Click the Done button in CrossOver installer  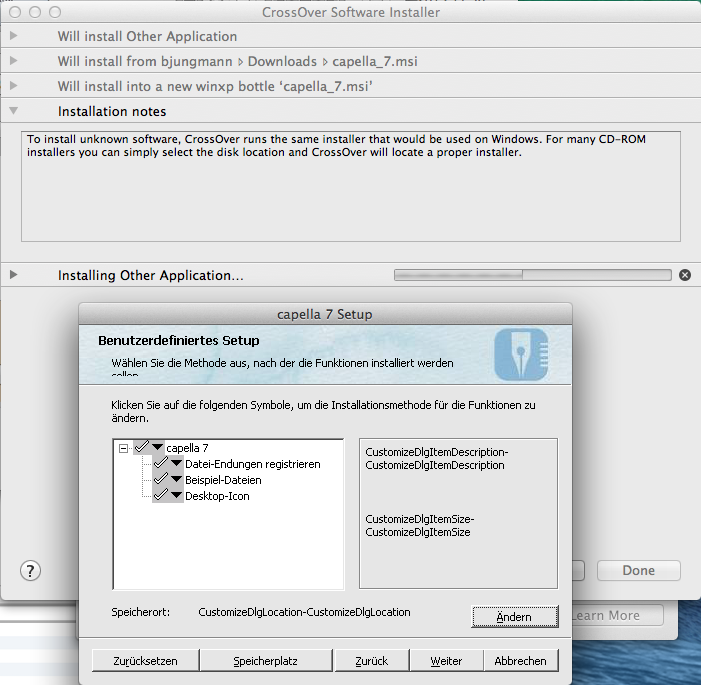pyautogui.click(x=639, y=571)
